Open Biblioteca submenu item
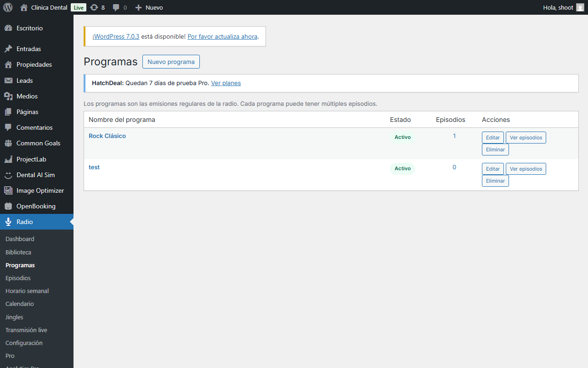The image size is (588, 368). click(18, 253)
